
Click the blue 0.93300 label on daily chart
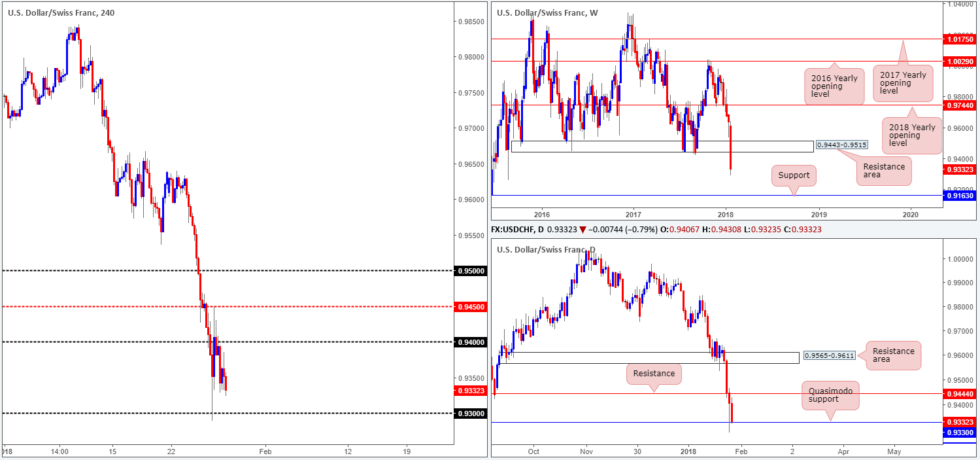pos(960,433)
